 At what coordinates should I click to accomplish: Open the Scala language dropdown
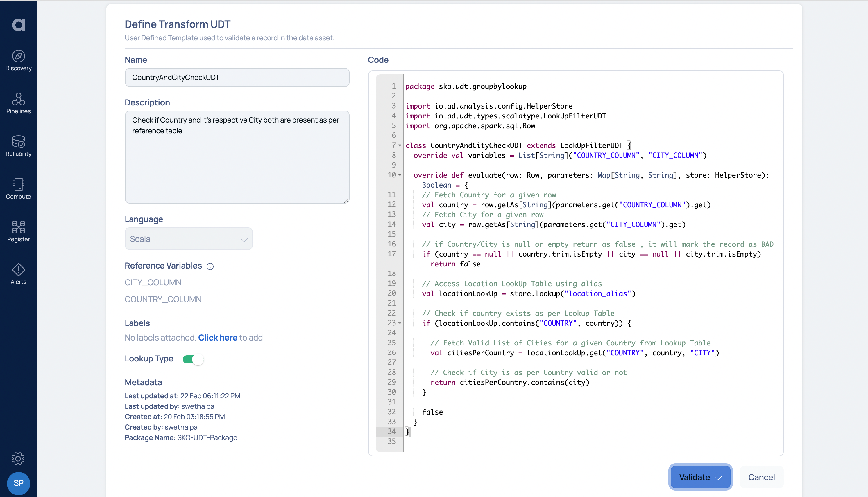(x=189, y=239)
